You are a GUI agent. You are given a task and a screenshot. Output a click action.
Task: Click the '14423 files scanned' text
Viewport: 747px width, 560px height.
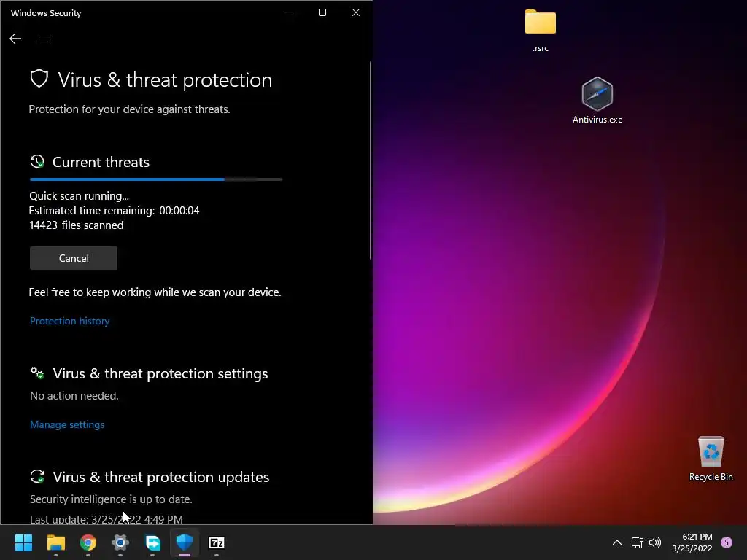76,225
